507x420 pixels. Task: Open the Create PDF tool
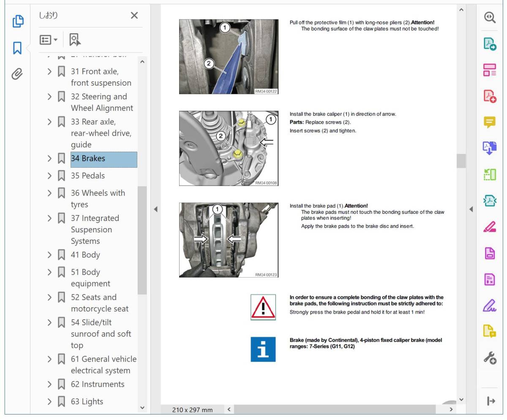point(490,96)
